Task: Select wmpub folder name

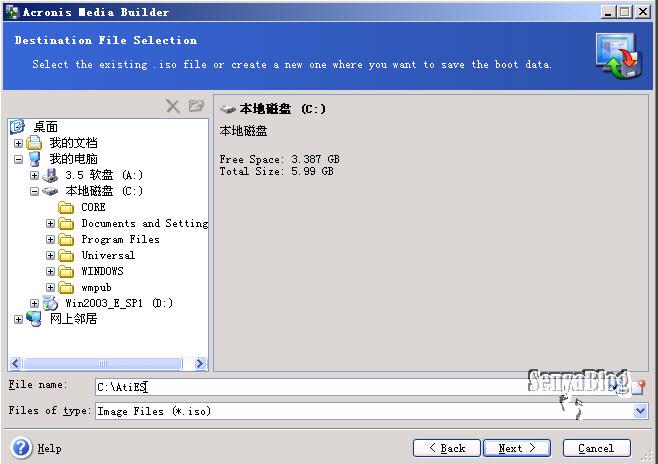Action: (97, 288)
